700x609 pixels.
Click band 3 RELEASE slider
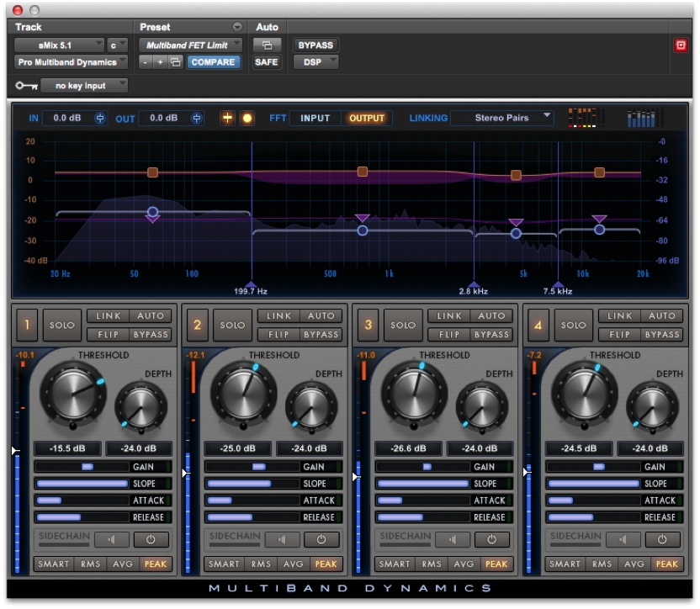(422, 517)
